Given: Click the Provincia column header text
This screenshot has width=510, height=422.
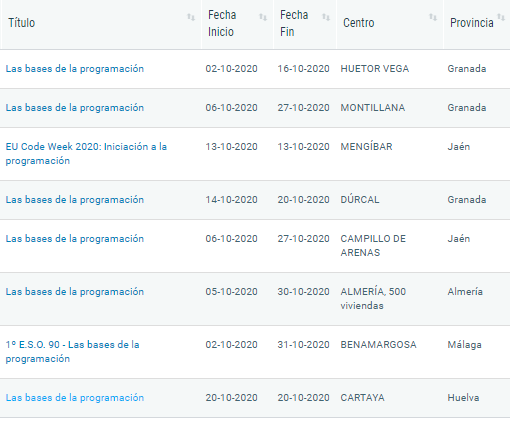Looking at the screenshot, I should tap(472, 23).
